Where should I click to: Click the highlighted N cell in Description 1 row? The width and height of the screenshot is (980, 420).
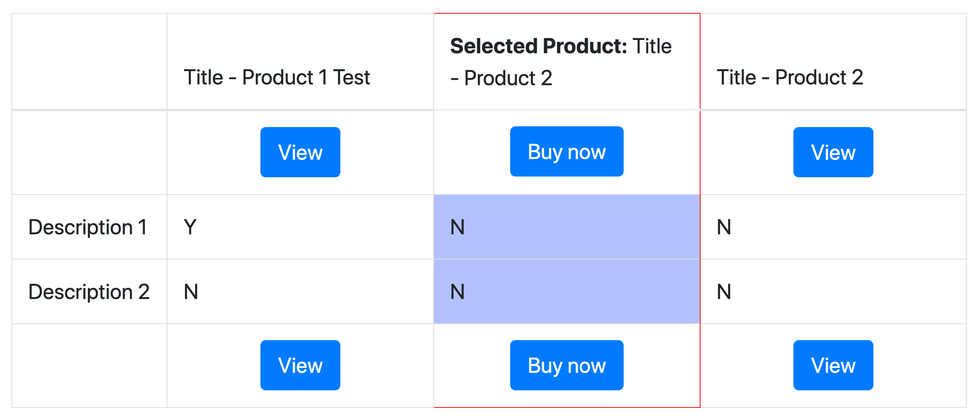456,228
